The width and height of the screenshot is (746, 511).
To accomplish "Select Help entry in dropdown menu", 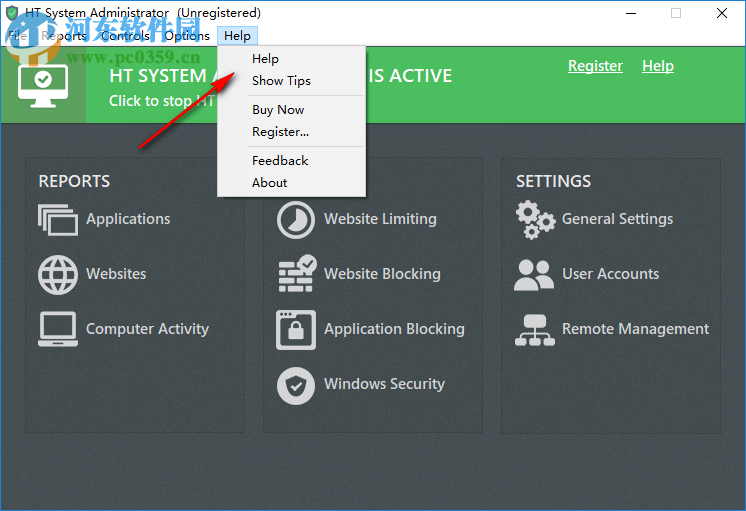I will (291, 59).
